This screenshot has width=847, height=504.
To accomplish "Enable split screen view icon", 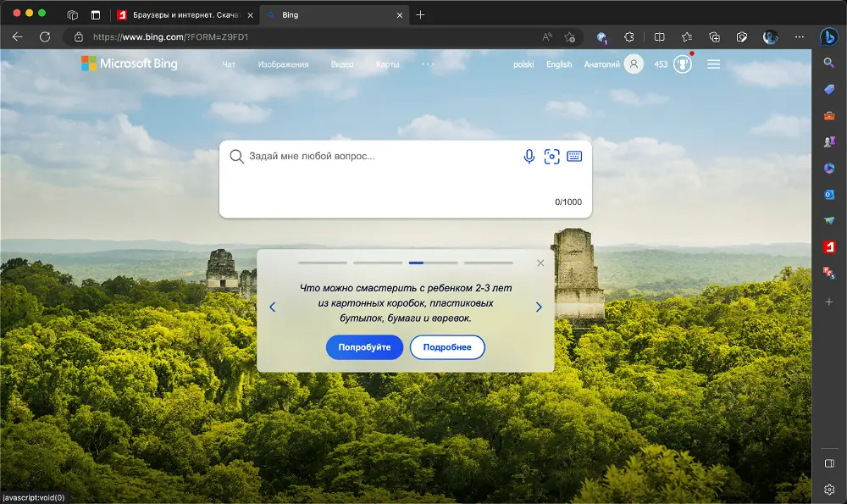I will click(x=660, y=36).
